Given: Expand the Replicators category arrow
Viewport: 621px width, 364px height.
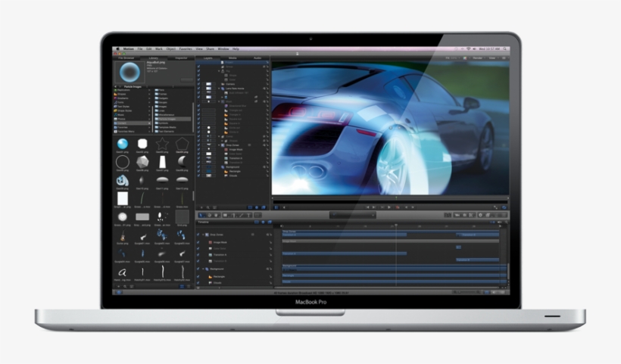Looking at the screenshot, I should pyautogui.click(x=149, y=90).
